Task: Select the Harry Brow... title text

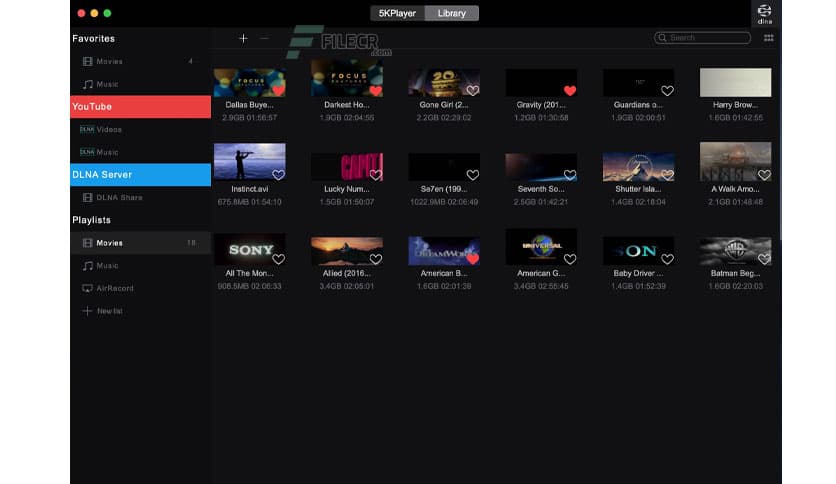Action: [735, 105]
